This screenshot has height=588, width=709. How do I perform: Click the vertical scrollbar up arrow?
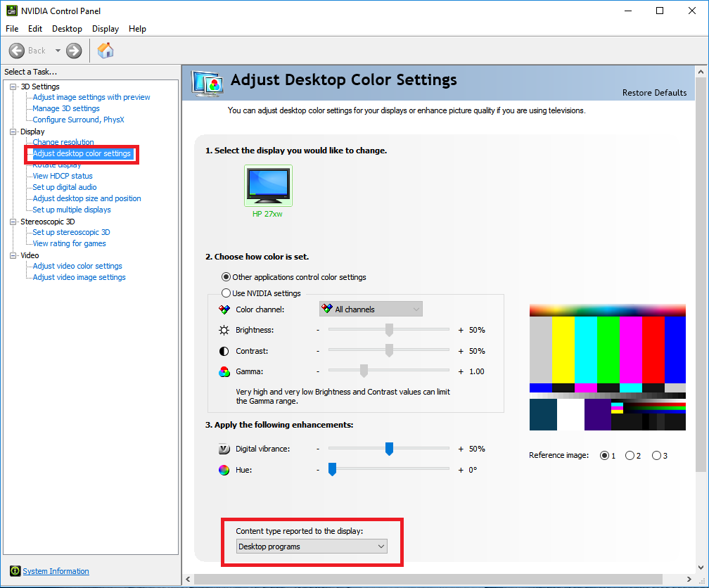701,72
